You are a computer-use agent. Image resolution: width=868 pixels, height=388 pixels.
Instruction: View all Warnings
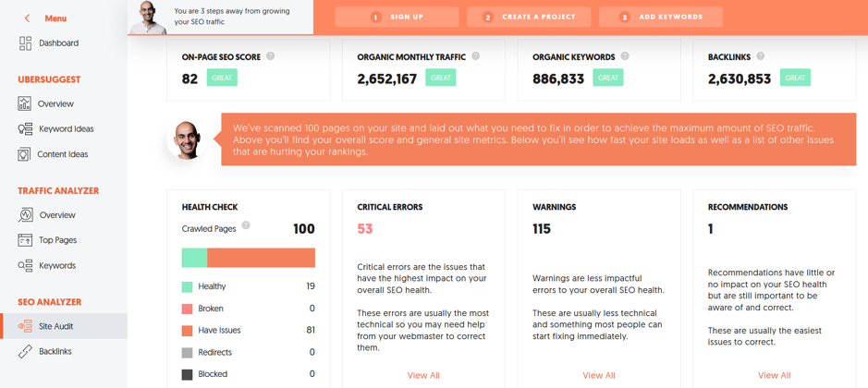599,375
